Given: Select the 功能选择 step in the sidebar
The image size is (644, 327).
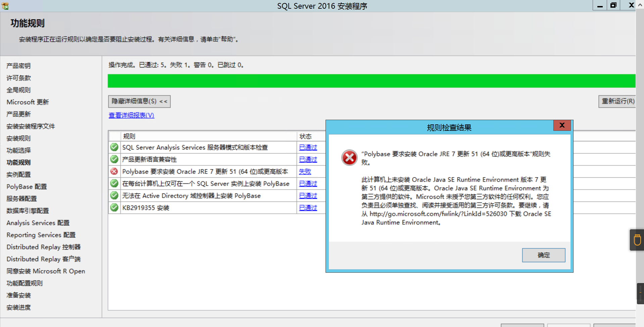Looking at the screenshot, I should (18, 150).
